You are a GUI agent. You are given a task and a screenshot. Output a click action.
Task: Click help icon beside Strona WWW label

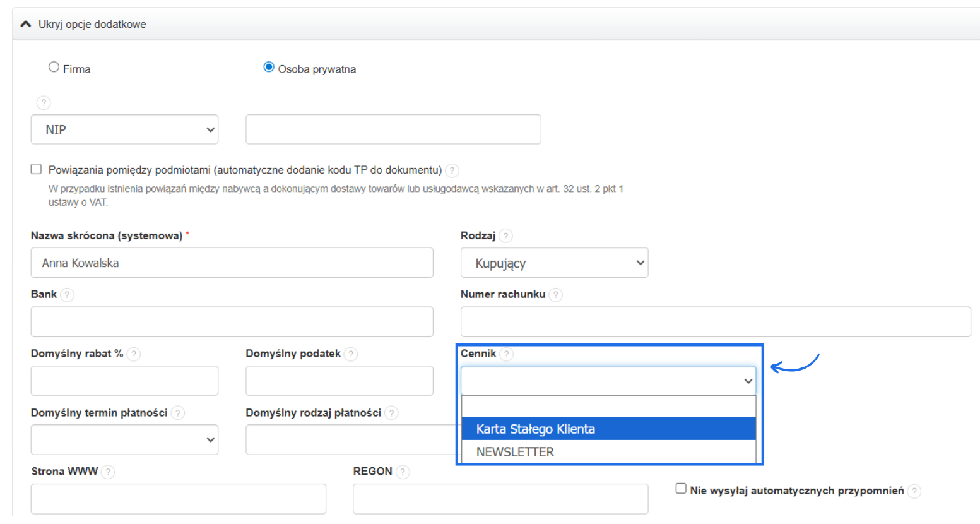[108, 472]
